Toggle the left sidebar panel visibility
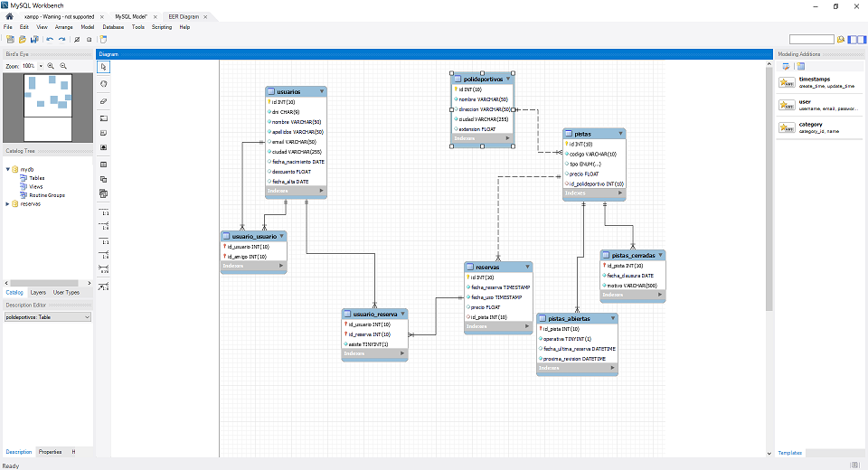Viewport: 868px width, 470px height. coord(851,40)
